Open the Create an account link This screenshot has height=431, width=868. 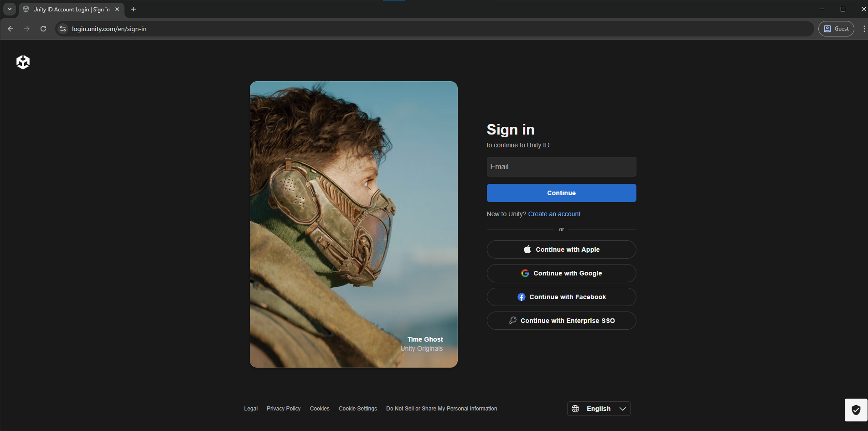[x=554, y=213]
